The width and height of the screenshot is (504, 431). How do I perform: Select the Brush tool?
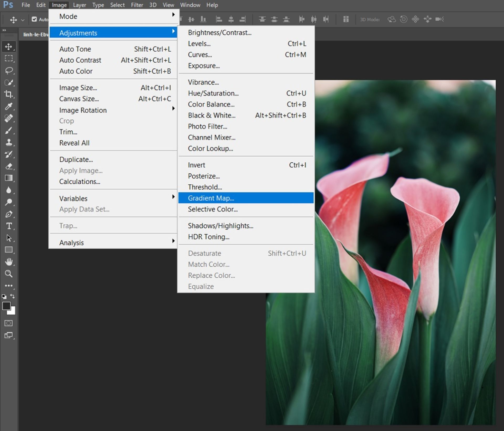tap(8, 130)
